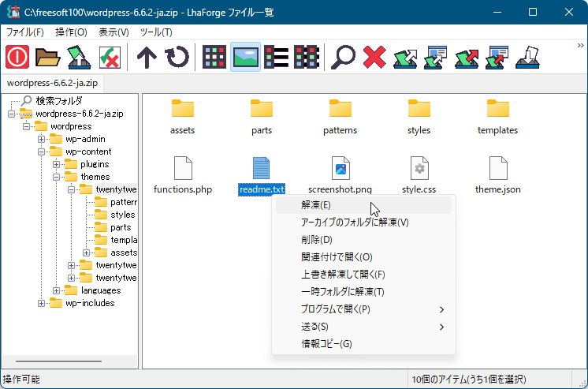Click the red X delete toolbar icon
Screen dimensions: 588x389
(374, 57)
